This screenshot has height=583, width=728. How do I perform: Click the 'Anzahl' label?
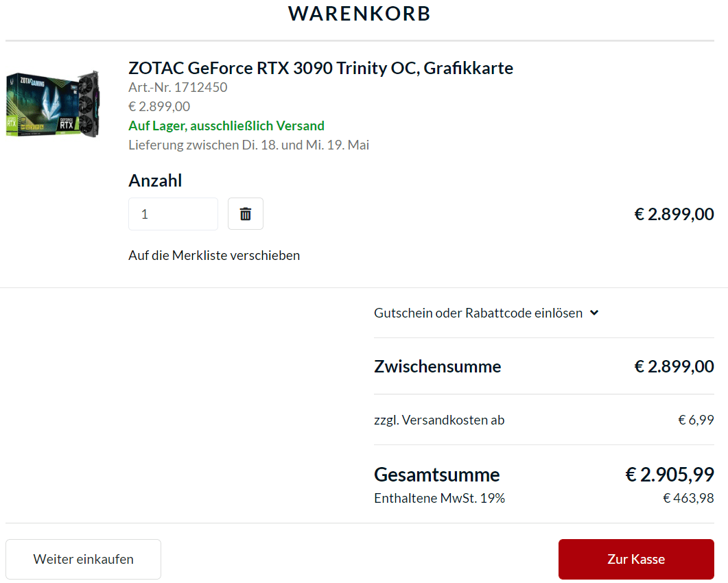(155, 180)
